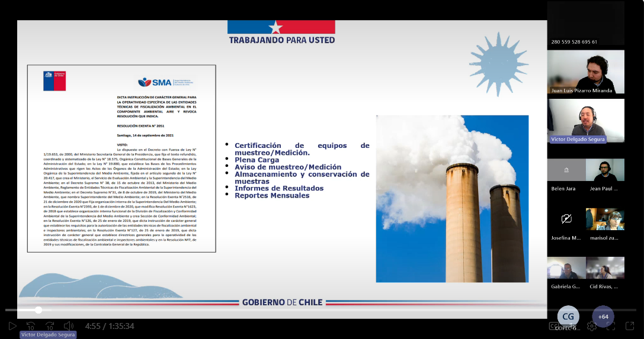
Task: Click the 'GOBIERNO DE CHILE' footer text
Action: click(282, 302)
